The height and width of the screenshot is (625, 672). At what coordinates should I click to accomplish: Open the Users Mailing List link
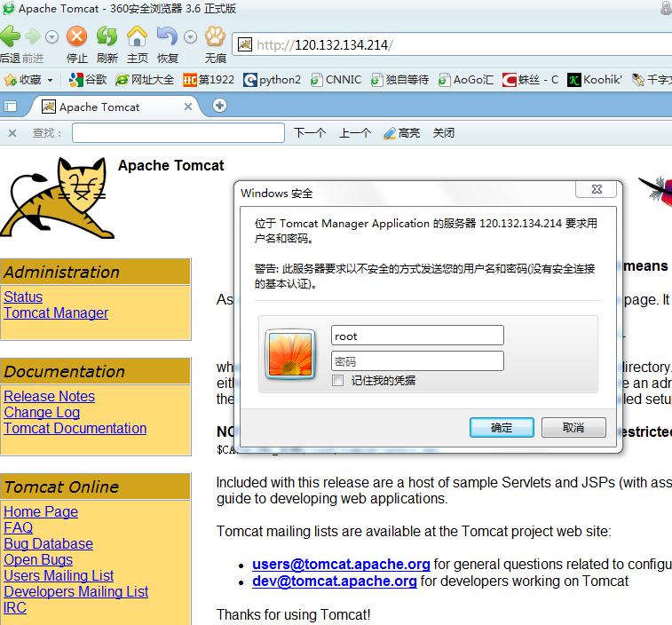pyautogui.click(x=59, y=575)
